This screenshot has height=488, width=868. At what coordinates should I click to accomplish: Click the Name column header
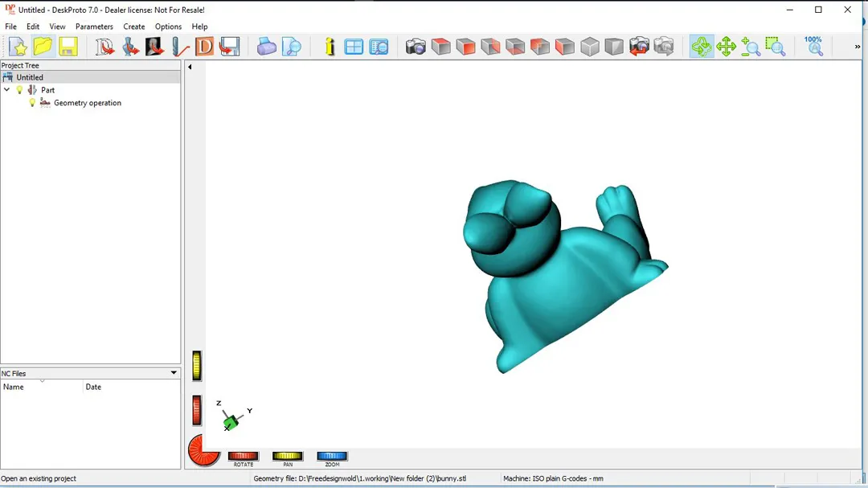point(42,387)
